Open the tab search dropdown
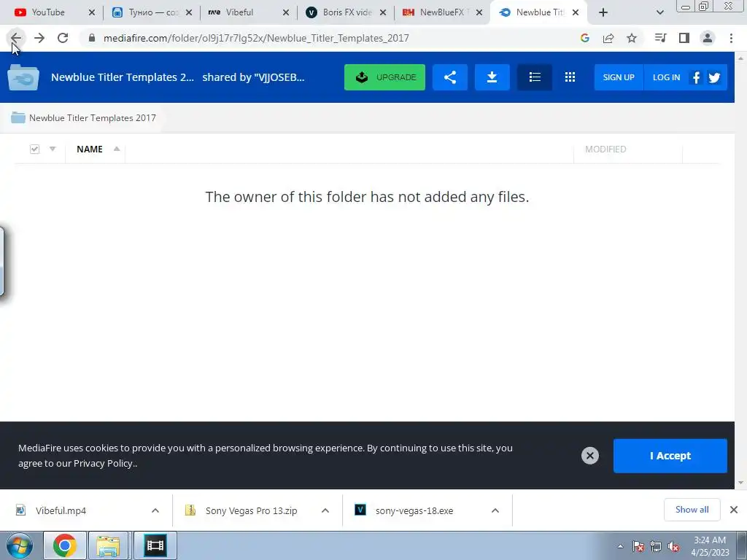Screen dimensions: 747x560 point(659,12)
